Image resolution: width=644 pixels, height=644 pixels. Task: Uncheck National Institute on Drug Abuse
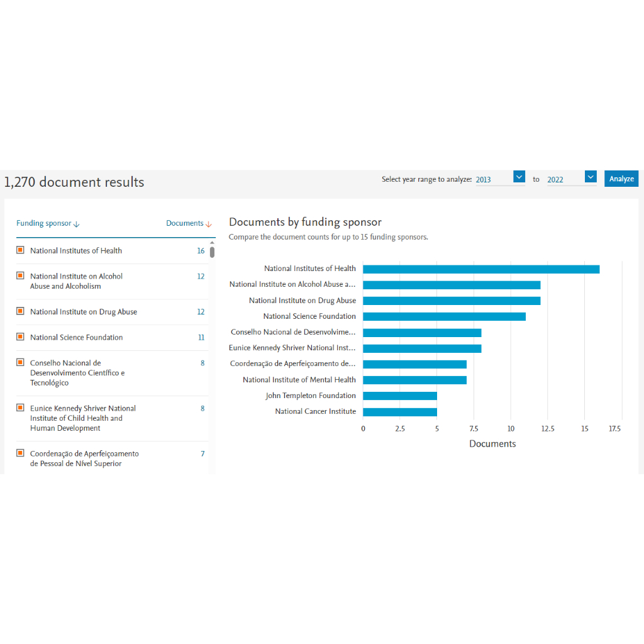pos(20,311)
